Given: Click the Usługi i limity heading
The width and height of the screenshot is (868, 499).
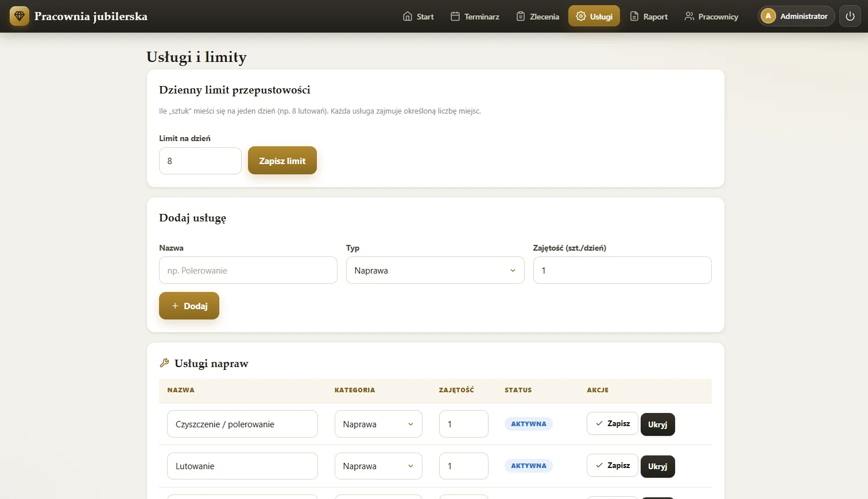Looking at the screenshot, I should 196,57.
